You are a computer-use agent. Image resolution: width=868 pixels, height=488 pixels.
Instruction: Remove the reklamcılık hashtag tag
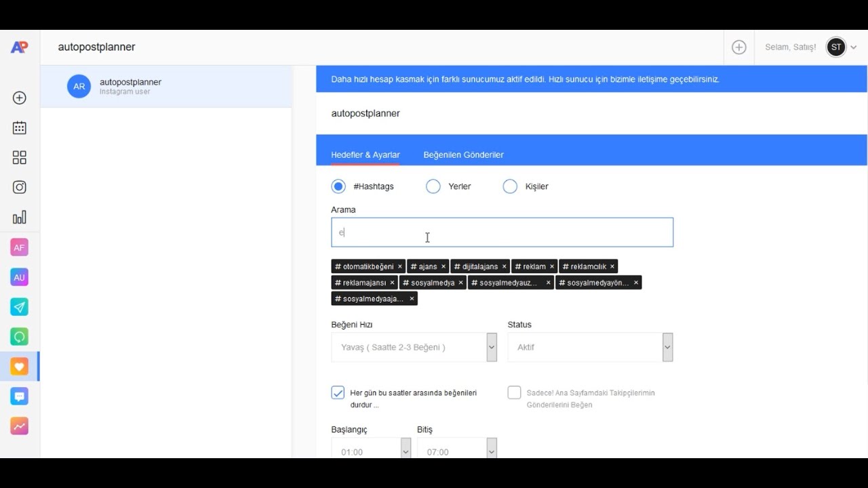pos(612,266)
